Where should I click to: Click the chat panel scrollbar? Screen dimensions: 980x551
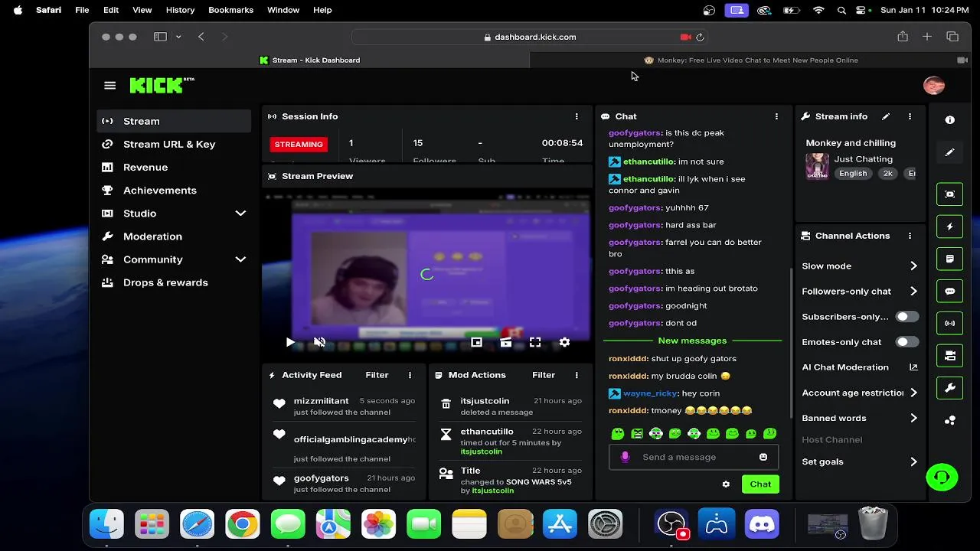(x=790, y=343)
